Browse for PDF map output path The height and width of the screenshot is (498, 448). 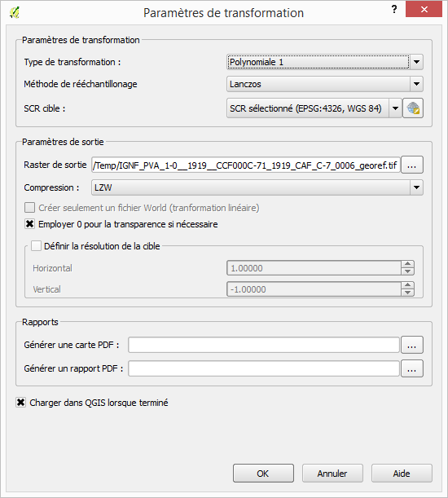point(412,345)
